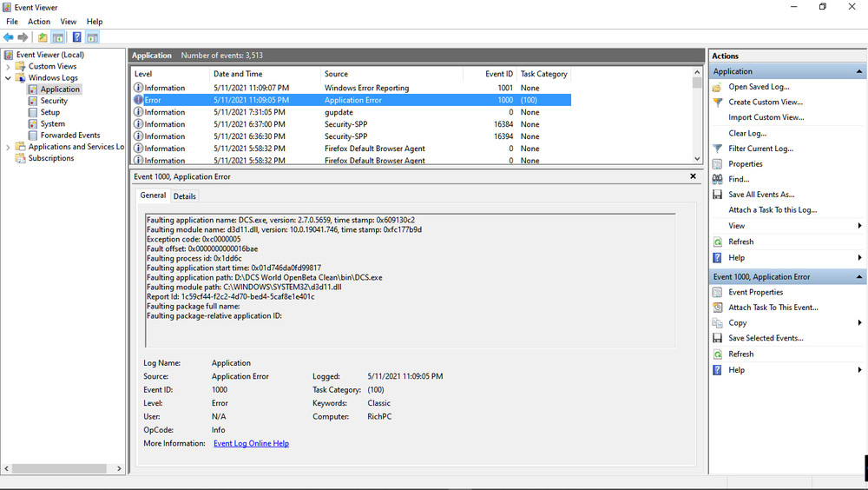Toggle the Show/Hide Action Pane toolbar button
The image size is (868, 490).
[92, 37]
